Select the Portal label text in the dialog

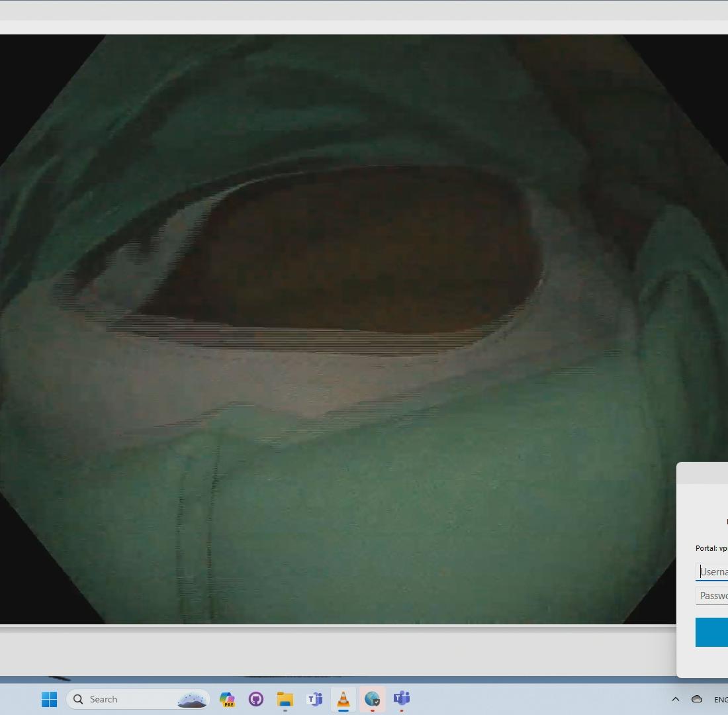711,548
